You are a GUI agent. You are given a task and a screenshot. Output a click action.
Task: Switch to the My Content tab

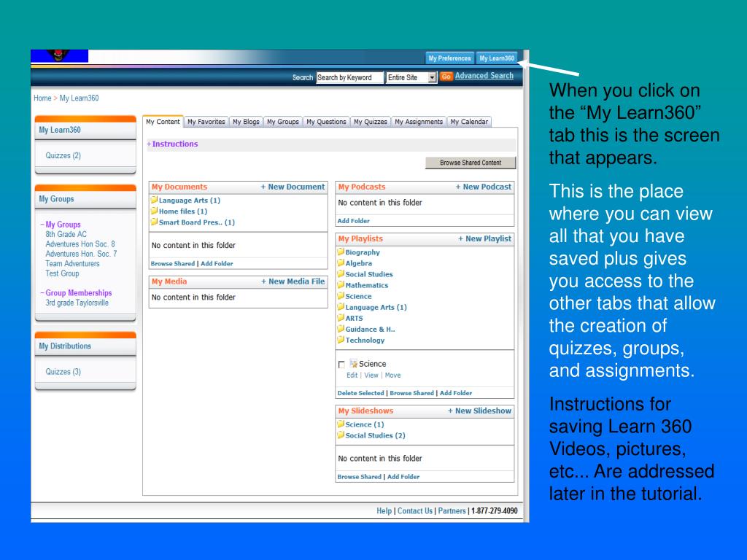[163, 122]
